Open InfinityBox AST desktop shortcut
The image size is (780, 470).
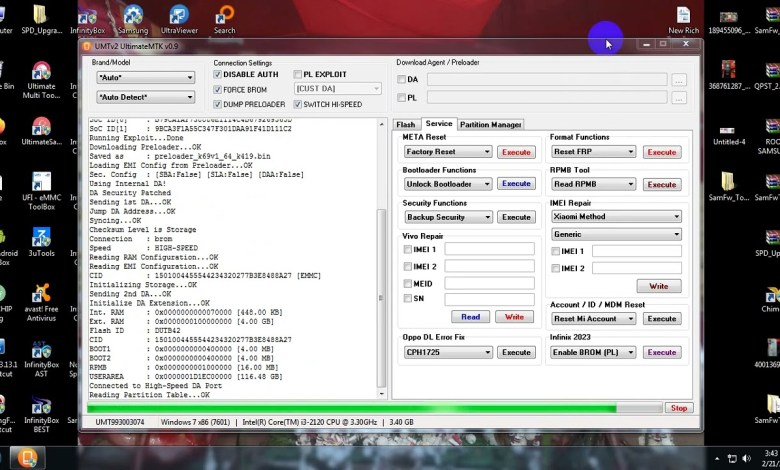click(x=41, y=359)
